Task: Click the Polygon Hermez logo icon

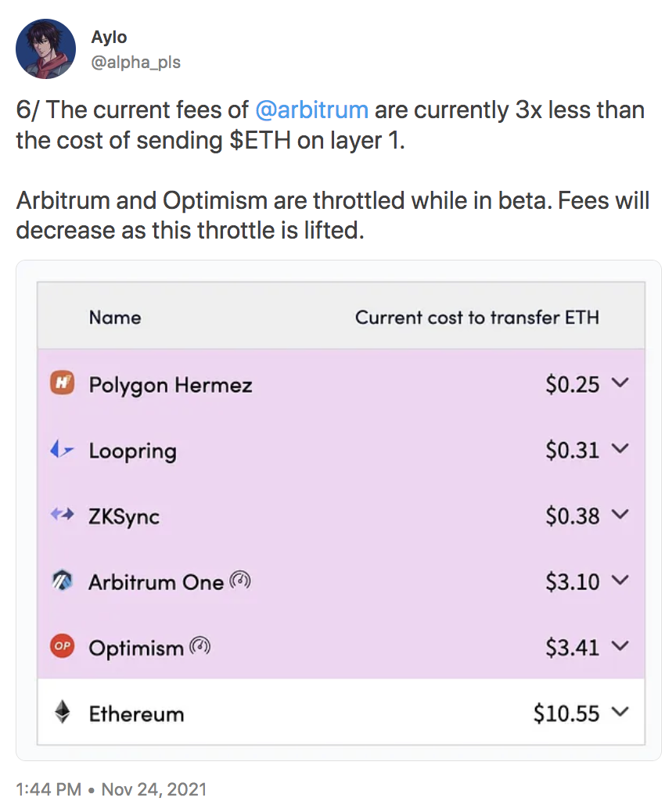Action: pyautogui.click(x=62, y=383)
